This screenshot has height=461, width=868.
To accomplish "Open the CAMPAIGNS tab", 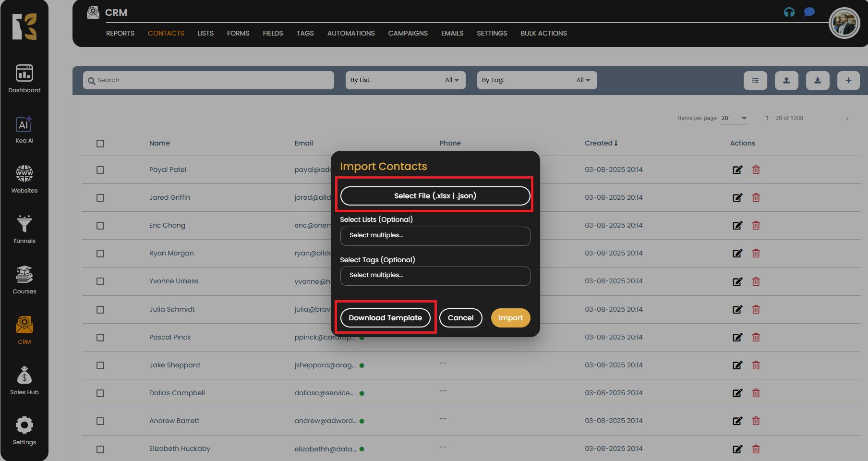I will pyautogui.click(x=408, y=33).
